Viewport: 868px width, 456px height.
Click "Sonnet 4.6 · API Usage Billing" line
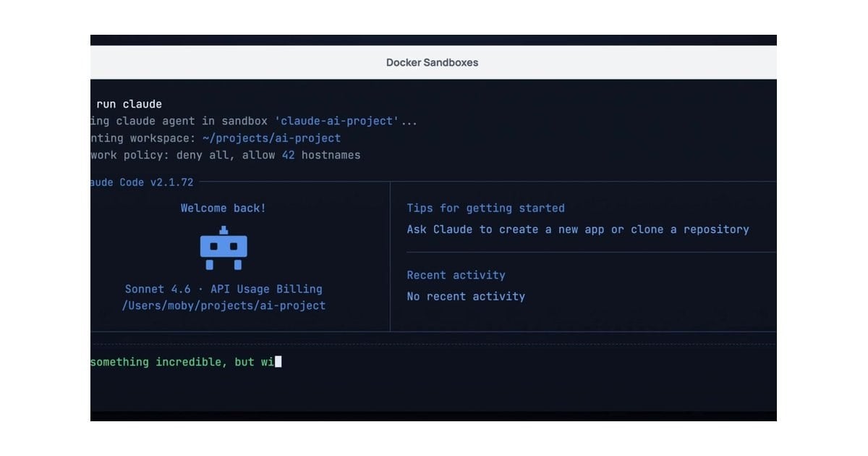pos(224,289)
